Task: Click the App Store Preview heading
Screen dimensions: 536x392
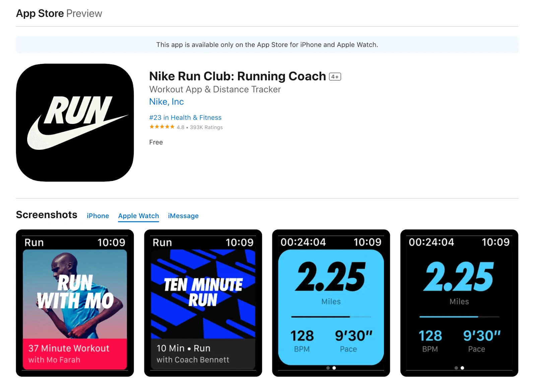Action: coord(59,13)
